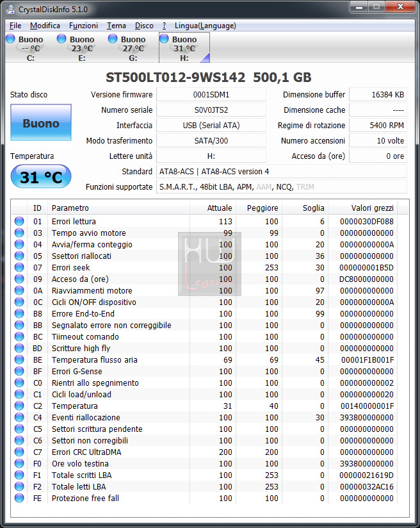Click the status orb for Settori scrittura pendente

click(x=19, y=429)
